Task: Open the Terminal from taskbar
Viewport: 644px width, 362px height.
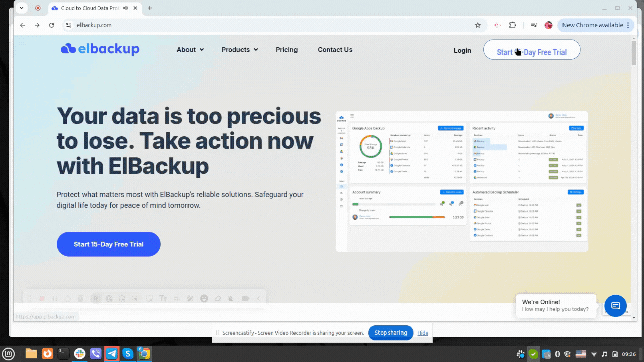Action: pos(63,354)
